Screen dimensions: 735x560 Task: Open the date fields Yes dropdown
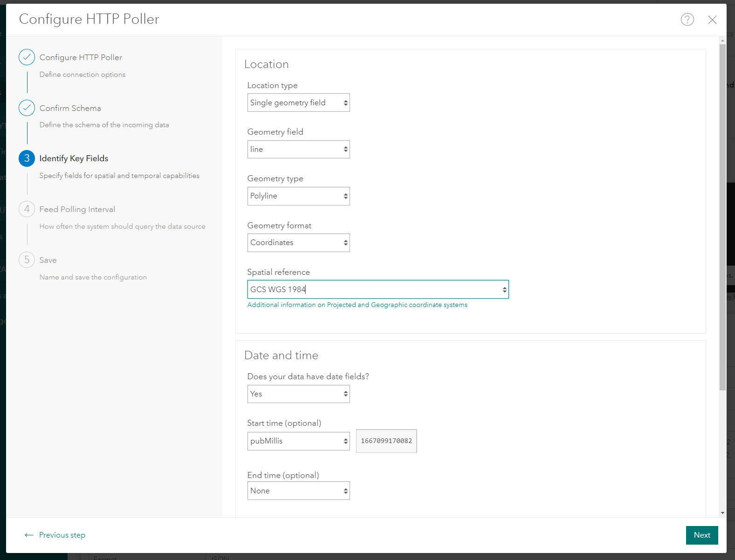[298, 394]
